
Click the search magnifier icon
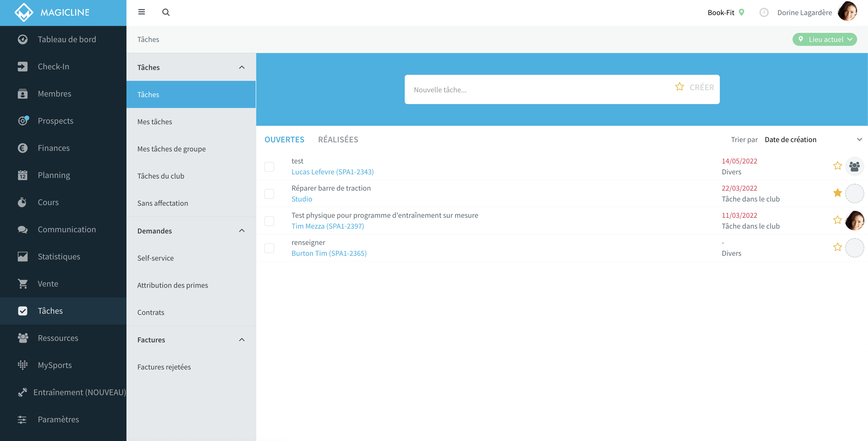166,12
